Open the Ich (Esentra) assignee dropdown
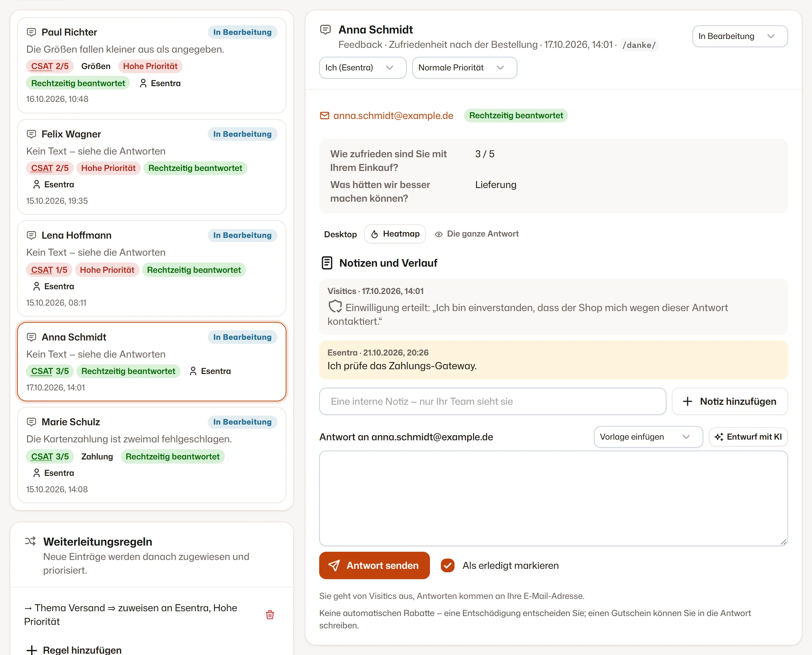Image resolution: width=812 pixels, height=655 pixels. (x=363, y=68)
